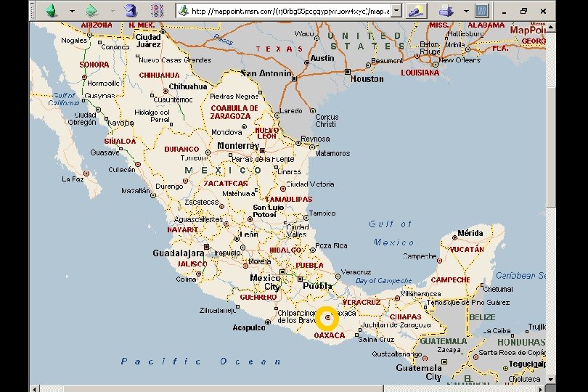Close the browser window

click(543, 12)
